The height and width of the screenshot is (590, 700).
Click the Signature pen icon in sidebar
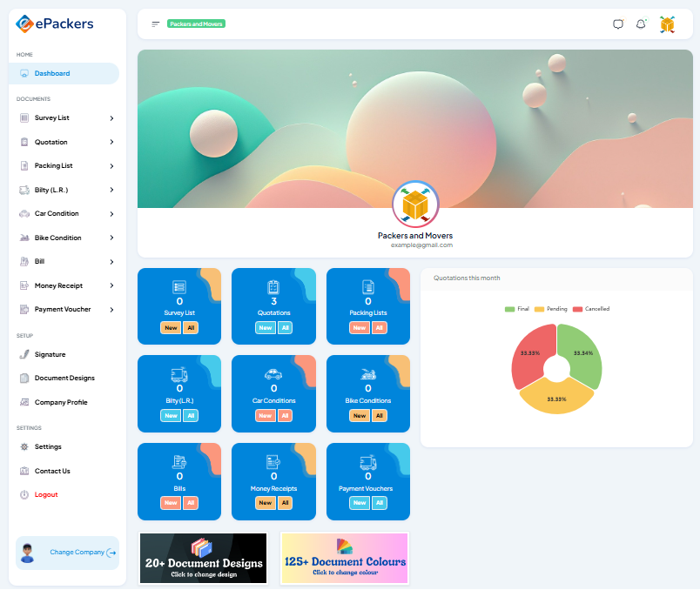24,354
